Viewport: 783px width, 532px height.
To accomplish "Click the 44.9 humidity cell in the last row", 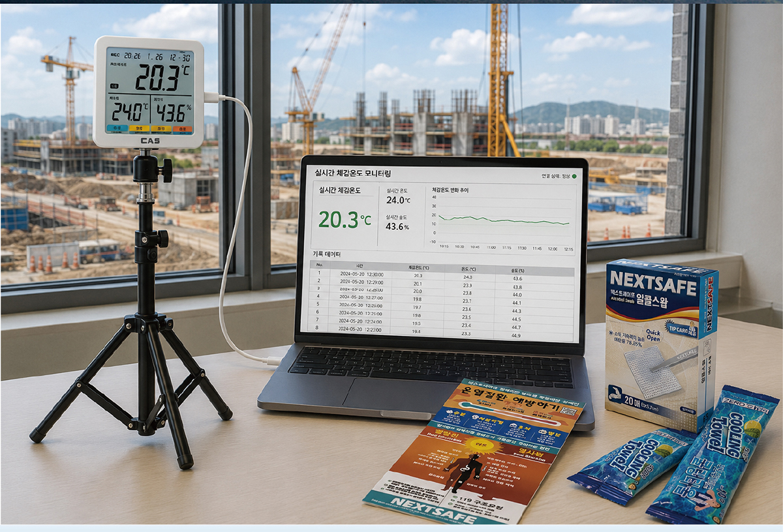I will [516, 336].
